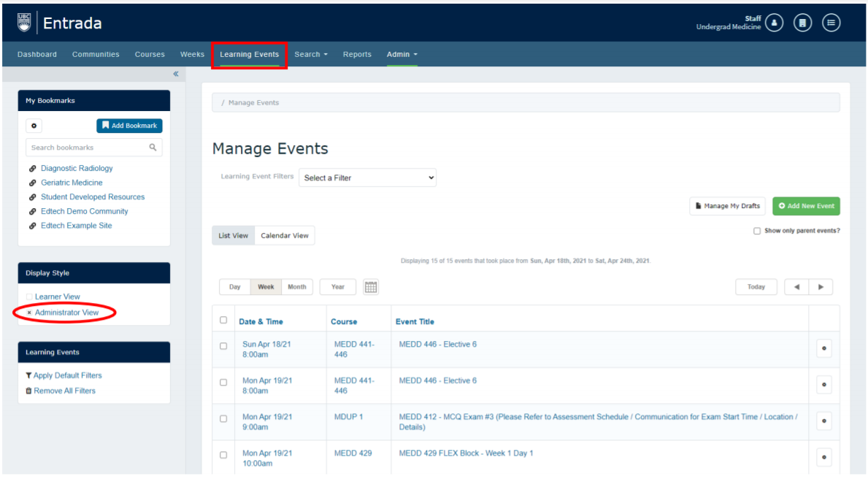Tick the checkbox for the MEDD 429 row
Image resolution: width=868 pixels, height=479 pixels.
pyautogui.click(x=223, y=454)
